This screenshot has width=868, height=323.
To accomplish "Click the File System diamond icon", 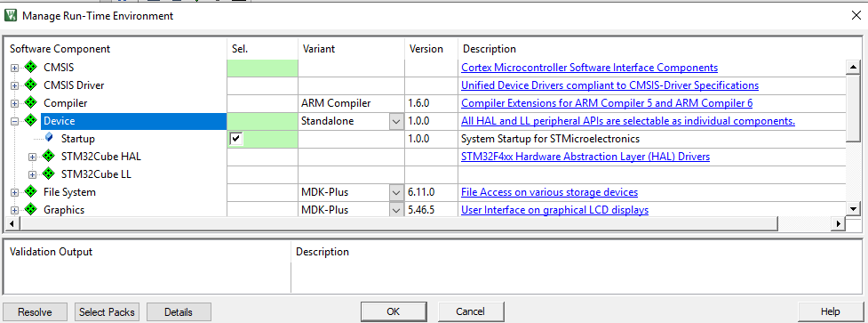I will tap(31, 191).
